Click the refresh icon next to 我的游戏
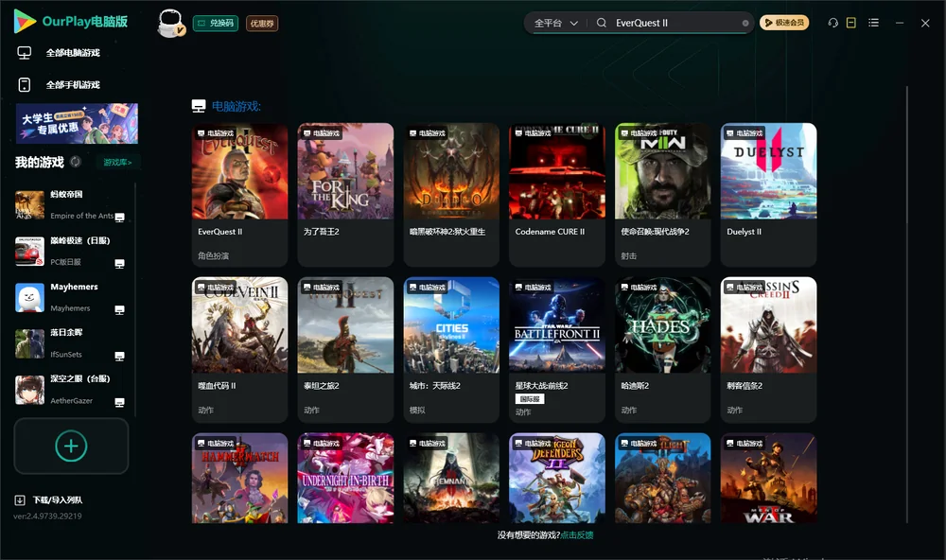 (76, 162)
